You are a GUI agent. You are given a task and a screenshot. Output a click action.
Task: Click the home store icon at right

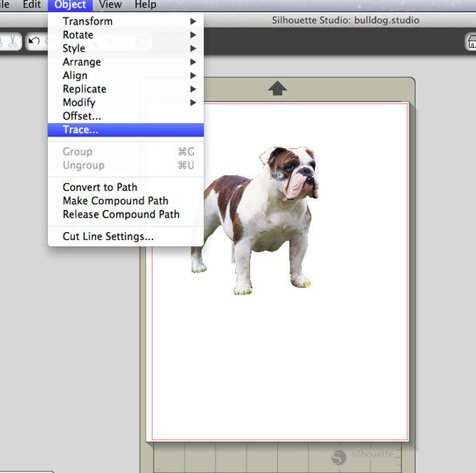[472, 41]
